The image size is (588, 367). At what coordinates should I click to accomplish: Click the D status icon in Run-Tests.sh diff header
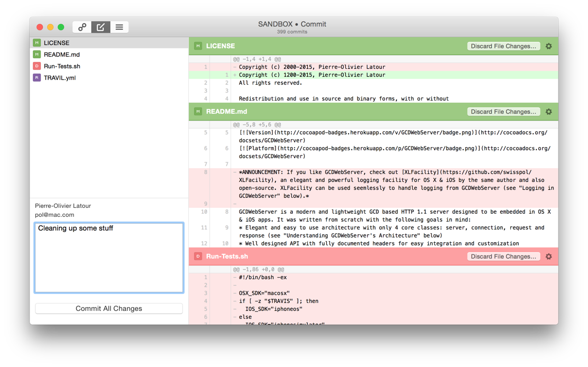198,256
